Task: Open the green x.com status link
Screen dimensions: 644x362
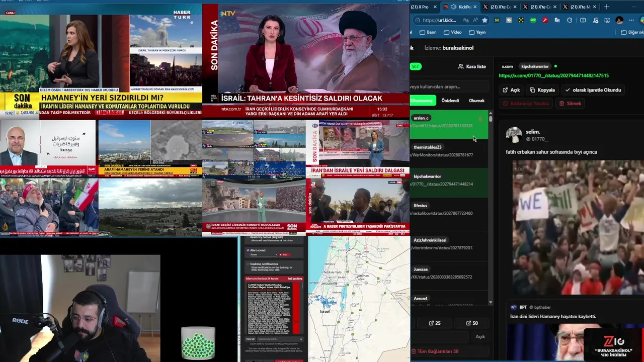Action: pos(553,75)
